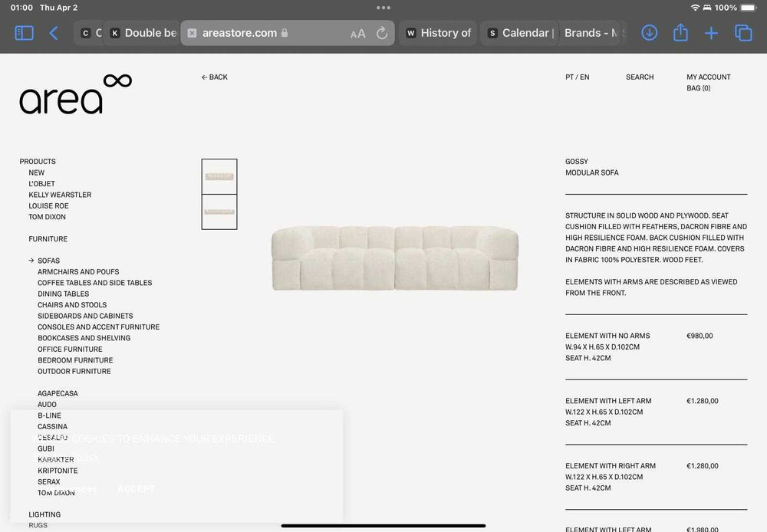767x532 pixels.
Task: Select the second sofa thumbnail
Action: [x=219, y=212]
